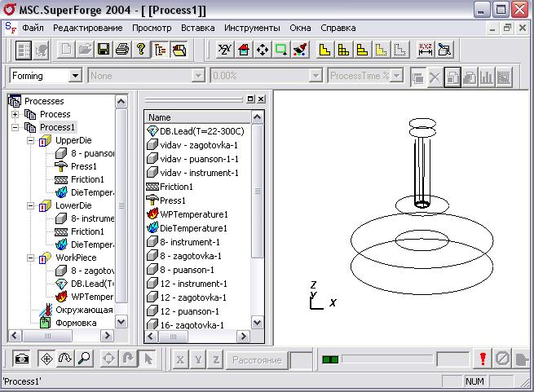This screenshot has width=534, height=392.
Task: Open the Окна menu
Action: [300, 28]
